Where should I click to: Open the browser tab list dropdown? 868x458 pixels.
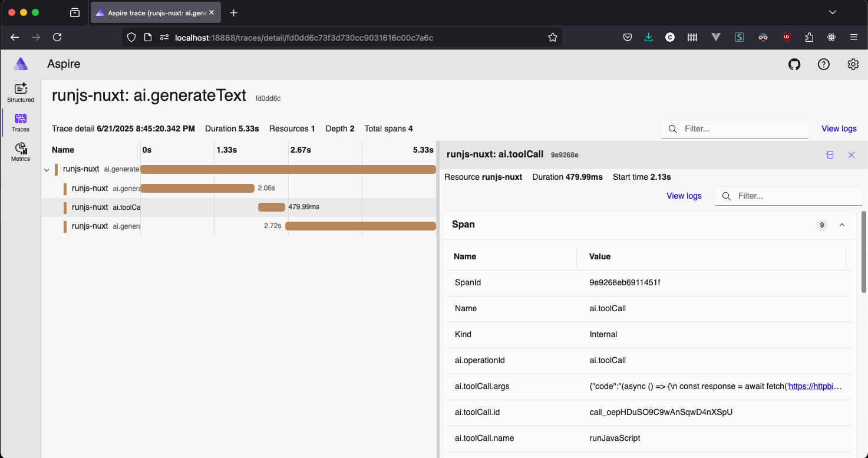pyautogui.click(x=832, y=12)
